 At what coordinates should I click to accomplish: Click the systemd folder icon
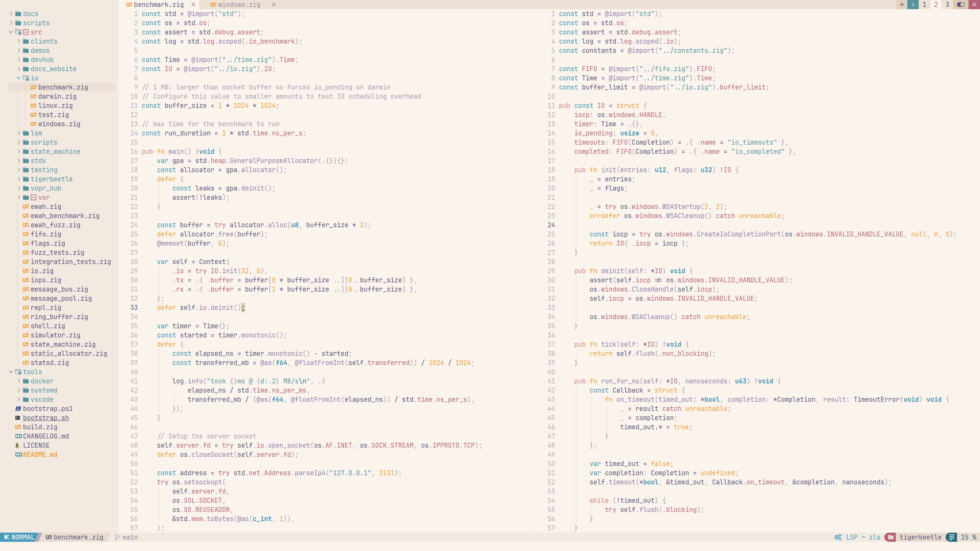coord(26,390)
